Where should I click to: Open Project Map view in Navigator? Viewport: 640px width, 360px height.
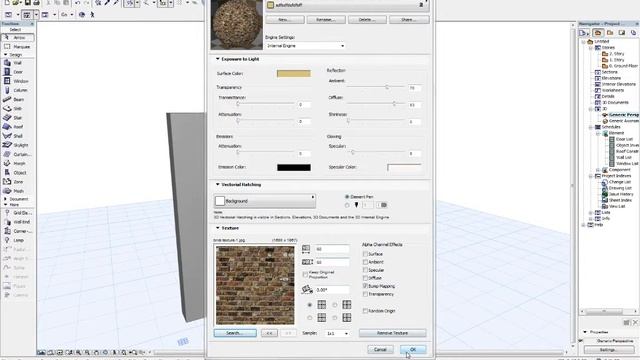click(x=598, y=33)
